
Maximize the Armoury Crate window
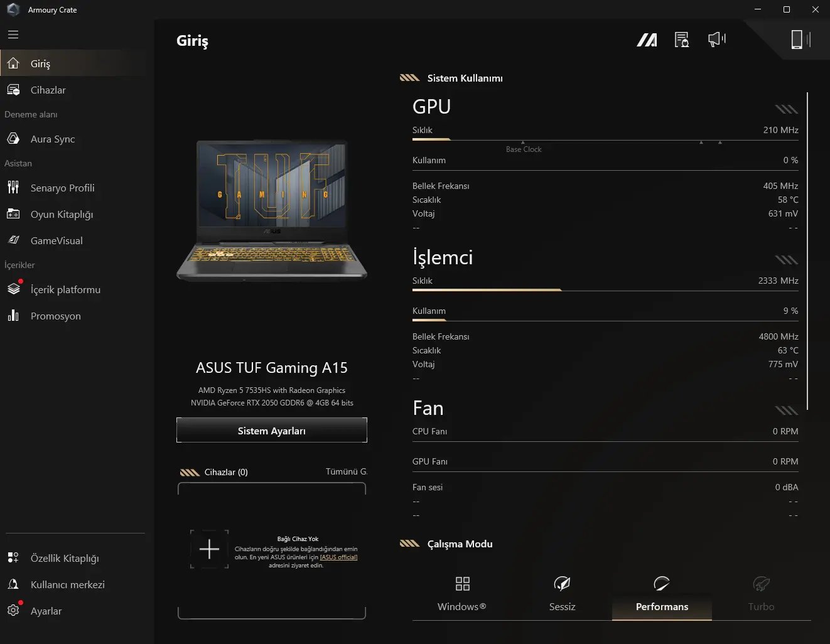pos(787,9)
